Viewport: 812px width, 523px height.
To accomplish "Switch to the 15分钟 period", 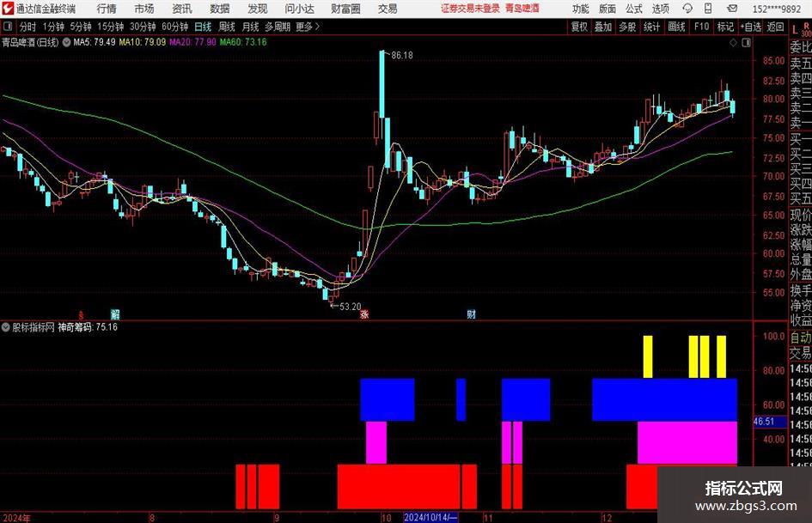I will pyautogui.click(x=111, y=27).
